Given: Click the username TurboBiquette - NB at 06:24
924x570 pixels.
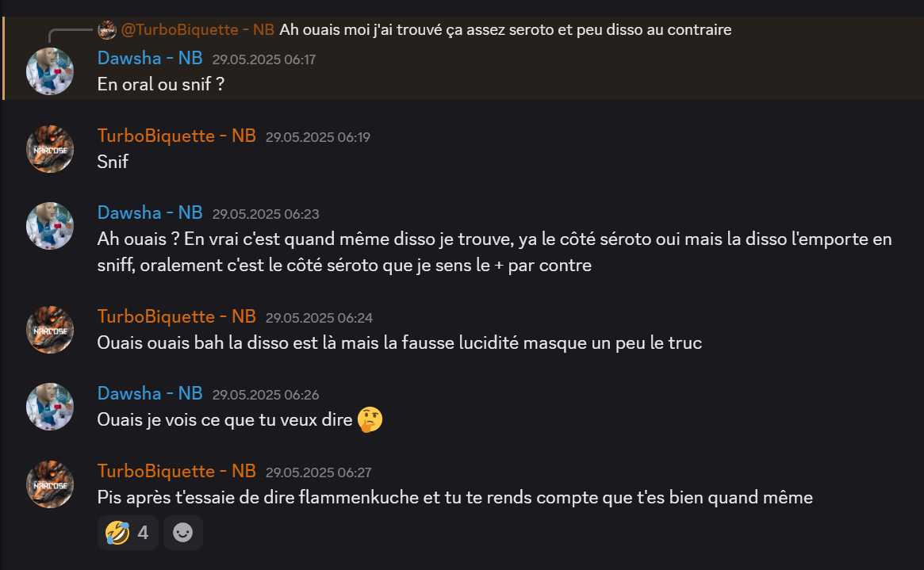Looking at the screenshot, I should coord(176,317).
